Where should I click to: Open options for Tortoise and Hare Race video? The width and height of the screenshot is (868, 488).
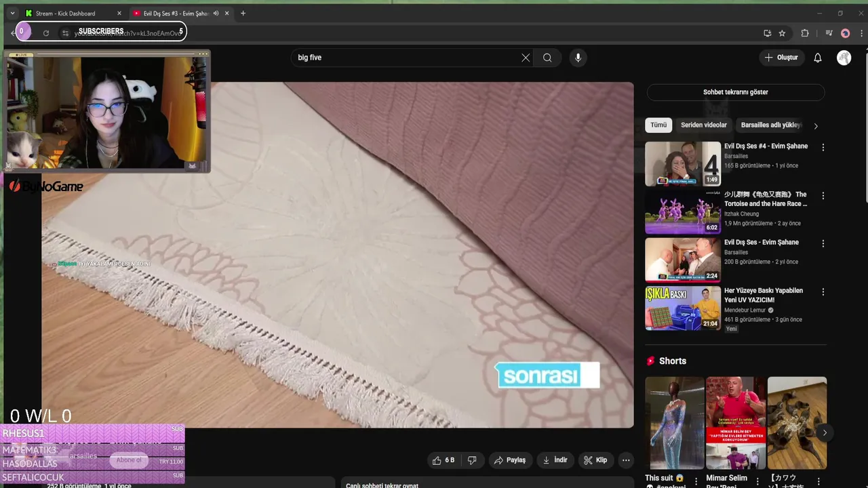(x=823, y=195)
